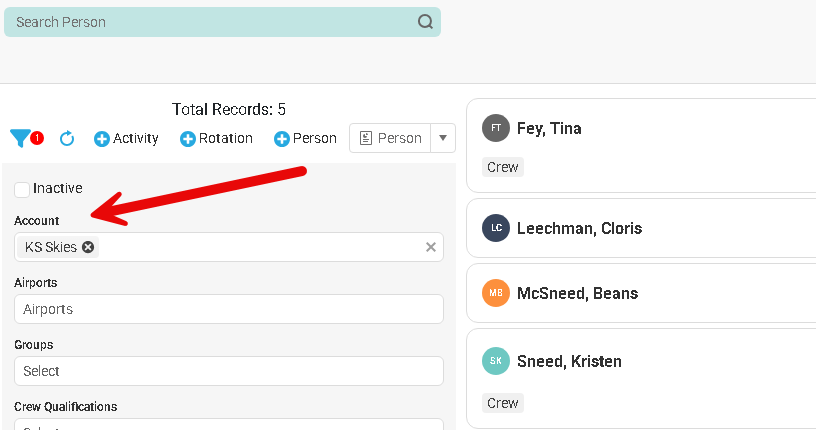Clear the Account field with X

click(x=431, y=247)
